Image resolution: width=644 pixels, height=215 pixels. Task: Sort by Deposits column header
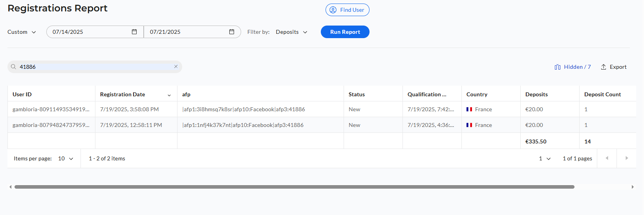tap(536, 94)
